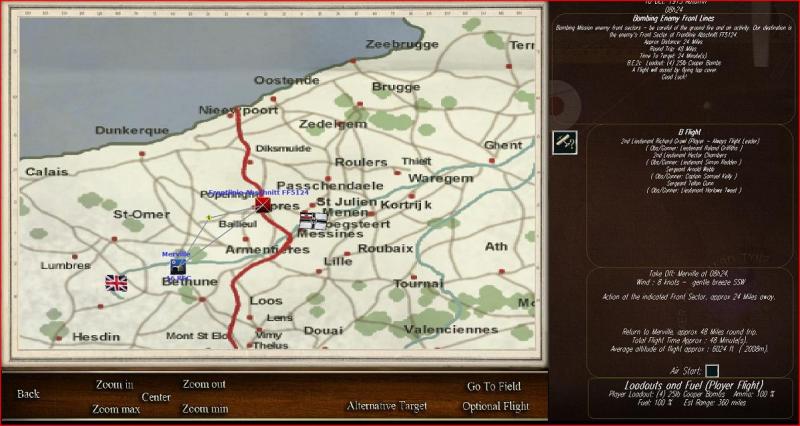The image size is (800, 426).
Task: Click the St-Omer label on map
Action: [142, 214]
